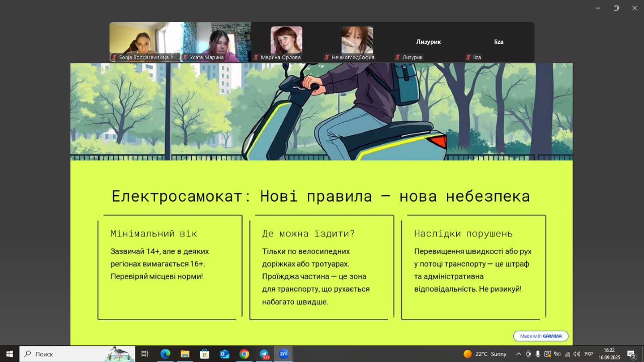Image resolution: width=644 pixels, height=362 pixels.
Task: Click the Task View icon
Action: 145,354
